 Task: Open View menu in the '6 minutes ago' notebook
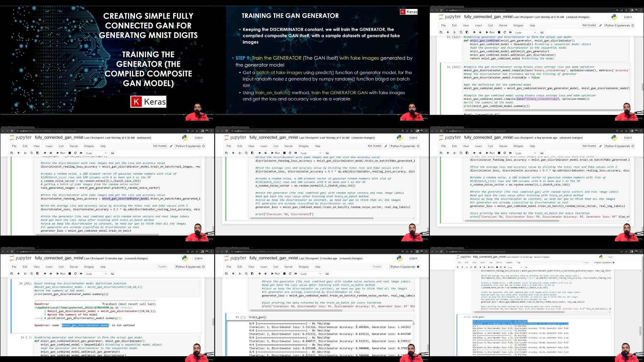click(x=36, y=267)
